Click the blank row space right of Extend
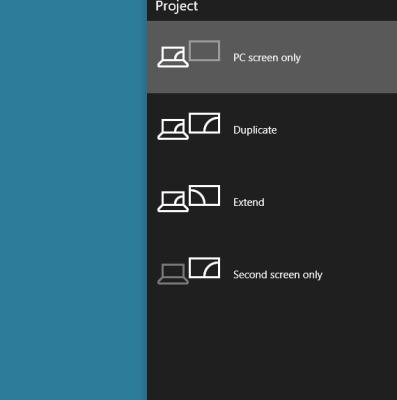This screenshot has width=397, height=400. point(331,202)
